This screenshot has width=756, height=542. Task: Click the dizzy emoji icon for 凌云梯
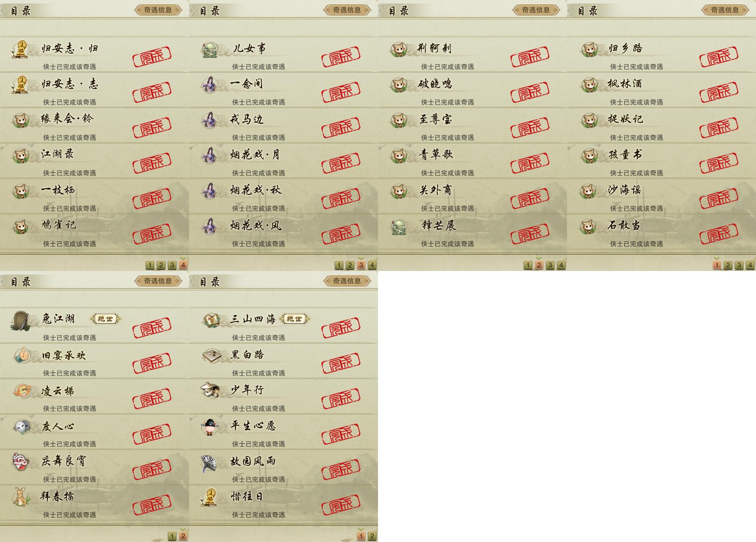tap(22, 391)
